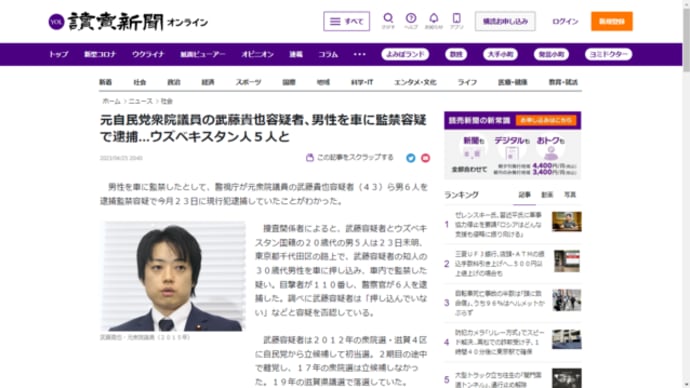Viewport: 690px width, 388px height.
Task: Go to トップ in purple navigation
Action: coord(59,54)
